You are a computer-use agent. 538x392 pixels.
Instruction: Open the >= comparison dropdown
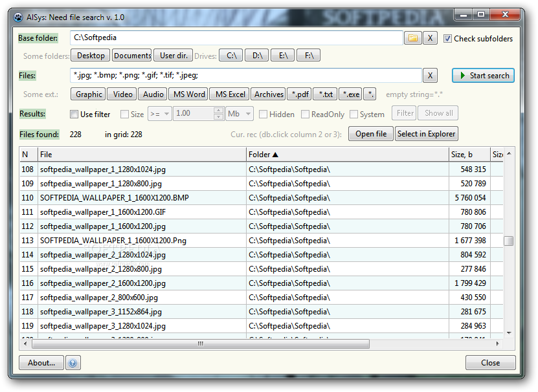coord(159,113)
